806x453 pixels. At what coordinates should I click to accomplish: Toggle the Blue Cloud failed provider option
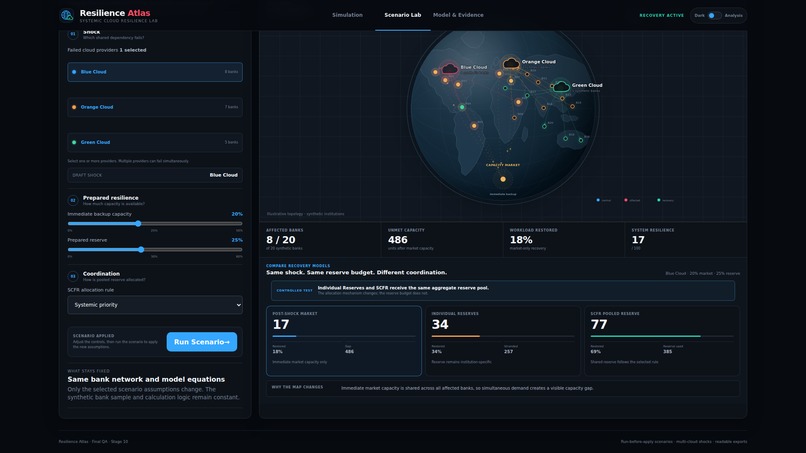[x=155, y=72]
